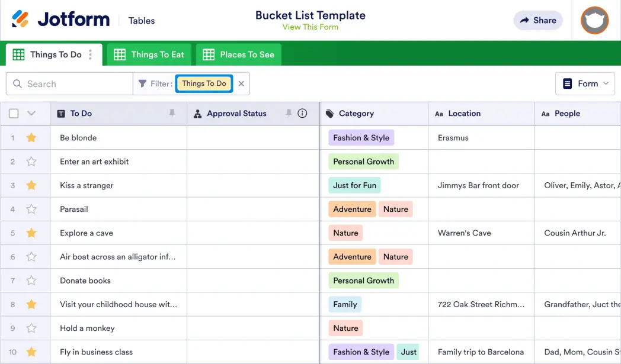
Task: Check the select-all rows checkbox
Action: tap(14, 114)
